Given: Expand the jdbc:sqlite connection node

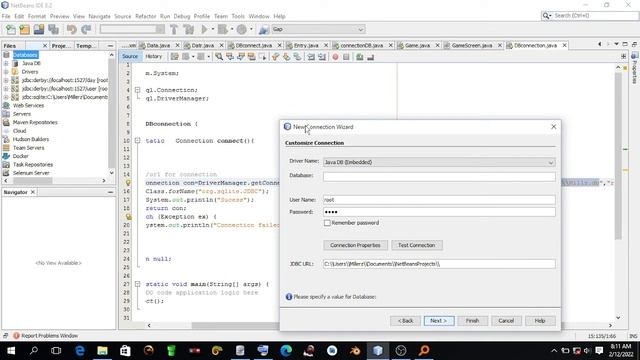Looking at the screenshot, I should [6, 97].
